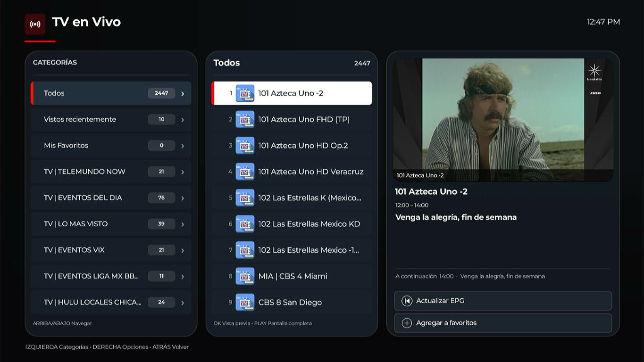The width and height of the screenshot is (644, 362).
Task: Click the 10 count badge on Vistos recientemente
Action: point(161,119)
